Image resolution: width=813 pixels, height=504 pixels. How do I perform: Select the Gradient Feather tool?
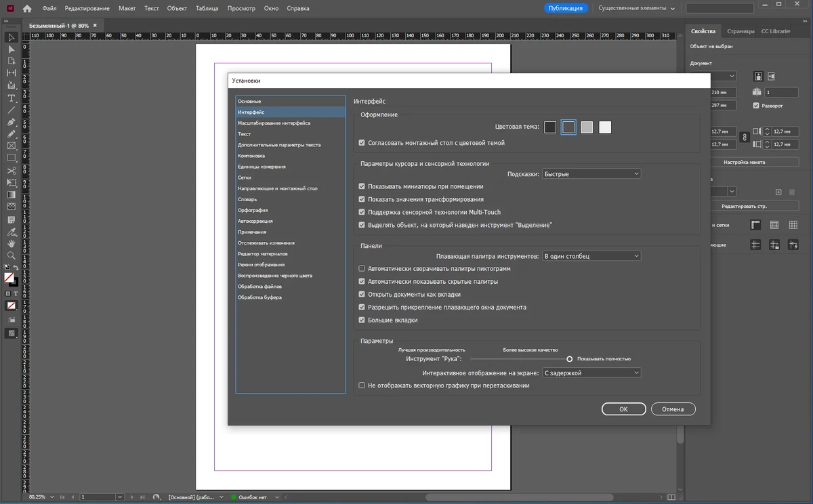pyautogui.click(x=12, y=206)
